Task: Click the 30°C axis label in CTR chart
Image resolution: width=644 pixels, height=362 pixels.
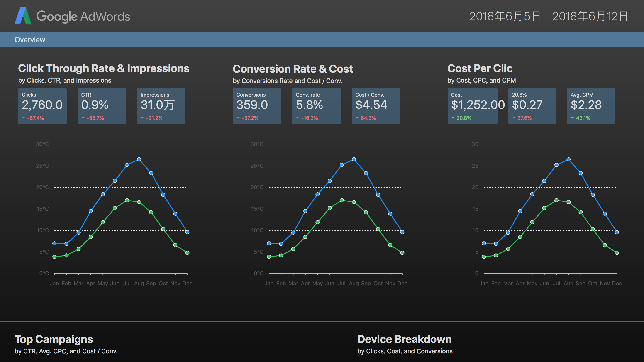Action: pyautogui.click(x=42, y=144)
